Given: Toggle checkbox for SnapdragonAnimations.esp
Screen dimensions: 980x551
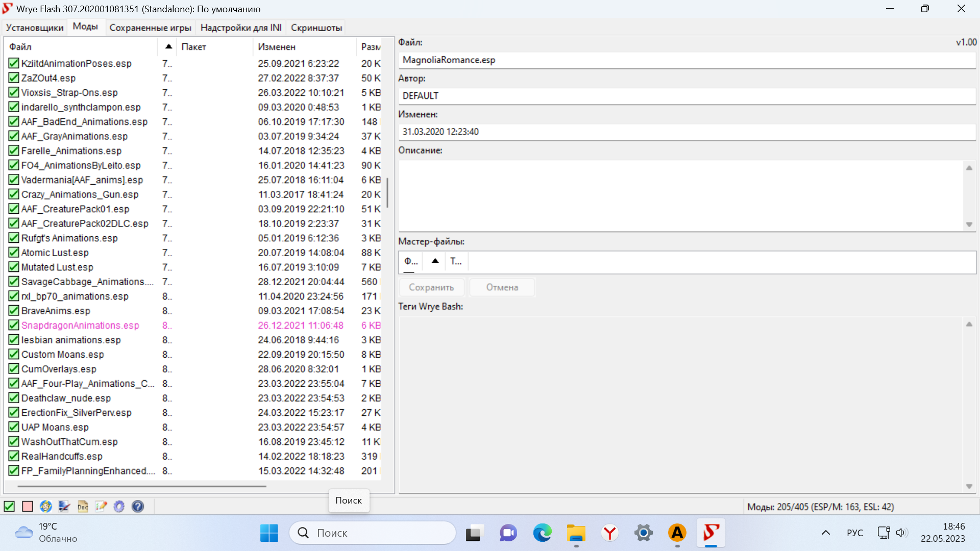Looking at the screenshot, I should (x=14, y=325).
